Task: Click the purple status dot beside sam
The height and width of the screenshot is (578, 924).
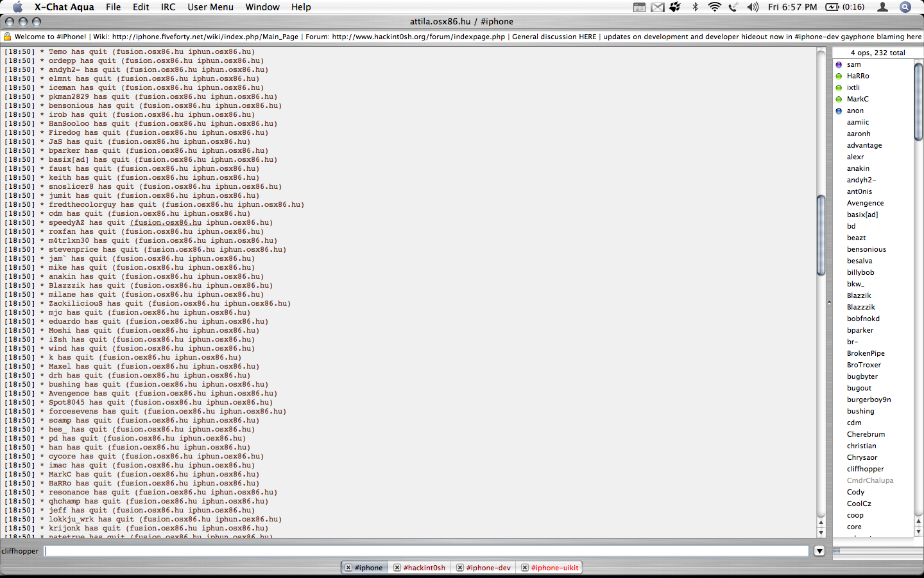Action: coord(839,65)
